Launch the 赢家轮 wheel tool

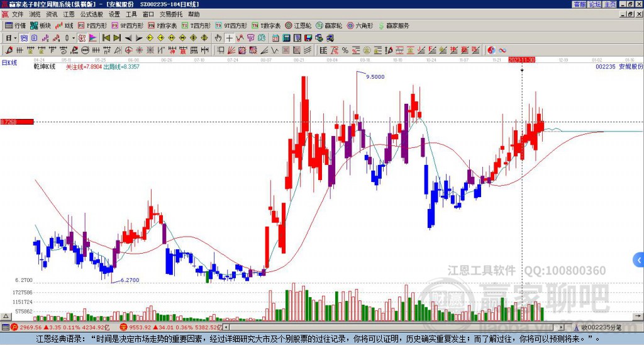[329, 25]
